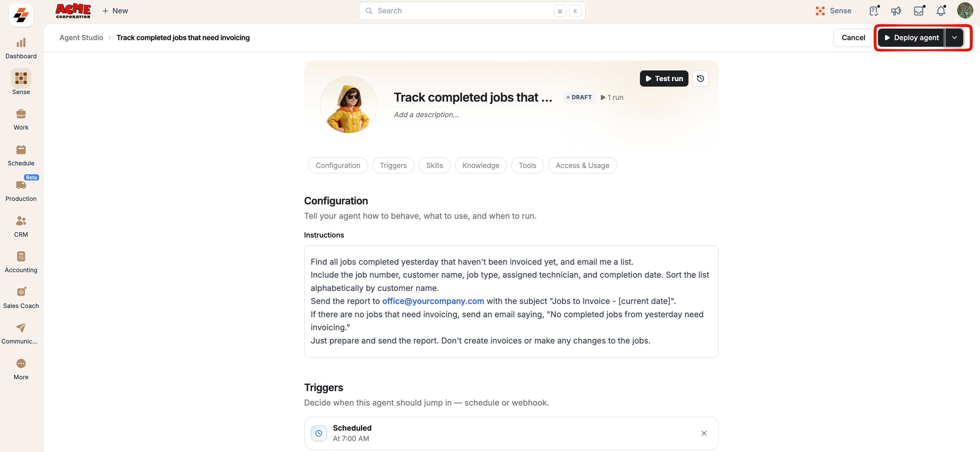Viewport: 980px width, 452px height.
Task: Click the Deploy agent button
Action: tap(911, 38)
